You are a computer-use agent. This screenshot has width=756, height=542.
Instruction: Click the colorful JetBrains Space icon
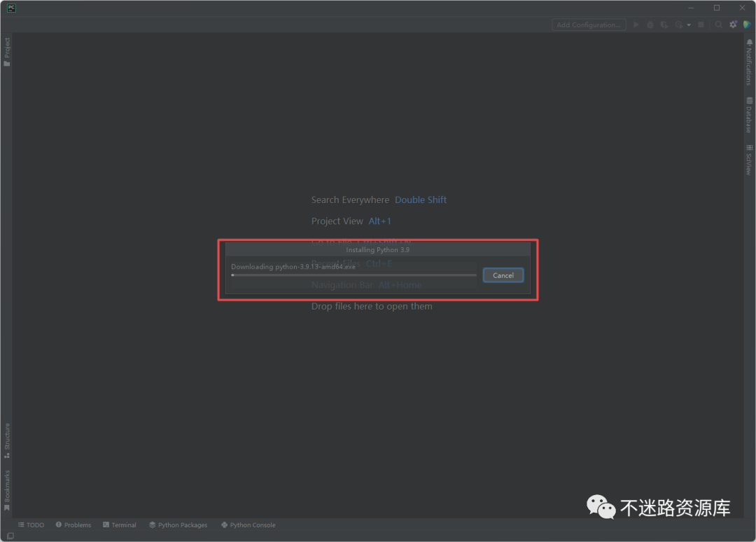point(747,25)
